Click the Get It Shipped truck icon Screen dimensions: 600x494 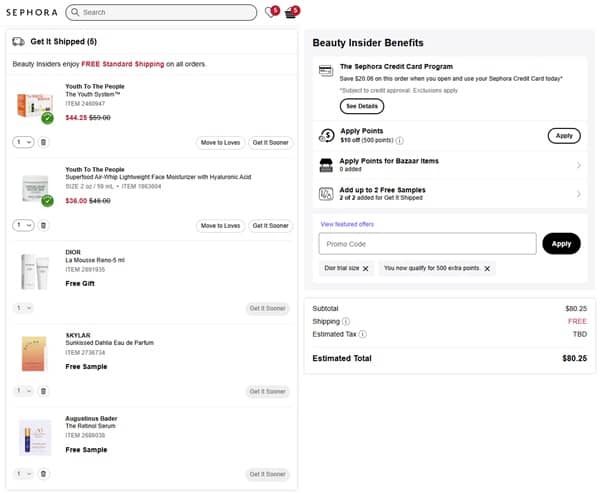pos(18,41)
